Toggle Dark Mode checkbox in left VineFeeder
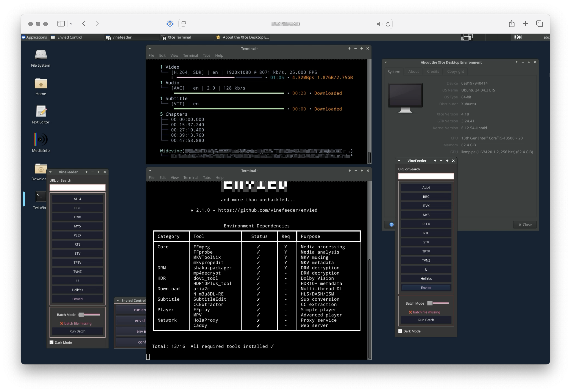Screen dimensions: 571x392 click(52, 342)
